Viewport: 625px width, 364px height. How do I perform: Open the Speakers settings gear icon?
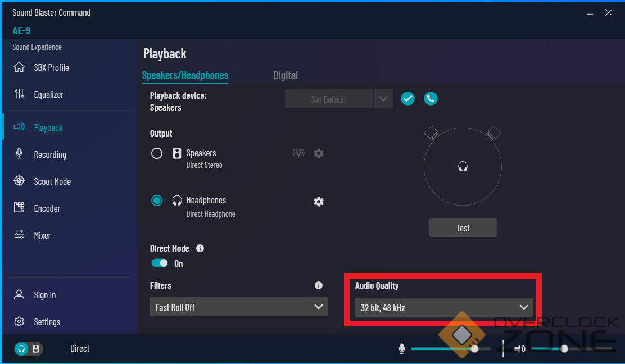pyautogui.click(x=319, y=153)
